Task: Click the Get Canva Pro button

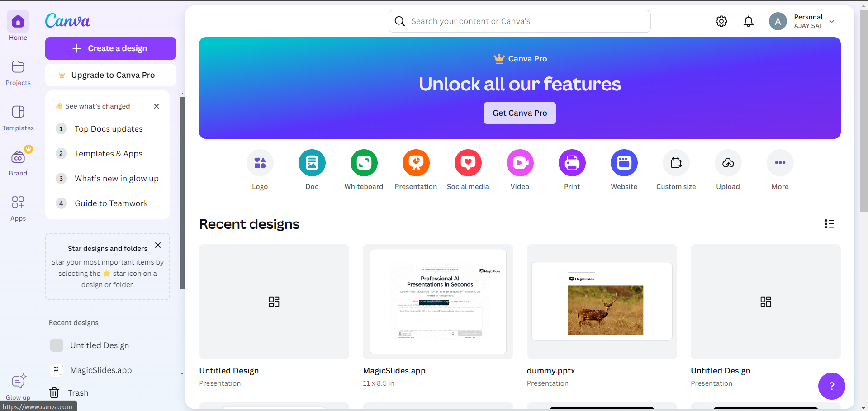Action: coord(520,113)
